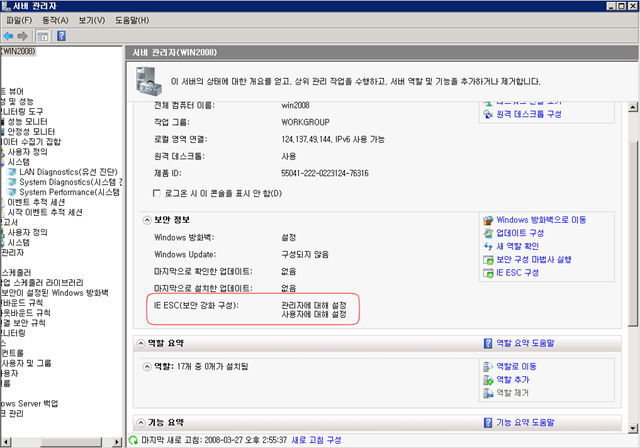Collapse the 기능 요약 section
Image resolution: width=640 pixels, height=448 pixels.
point(140,423)
